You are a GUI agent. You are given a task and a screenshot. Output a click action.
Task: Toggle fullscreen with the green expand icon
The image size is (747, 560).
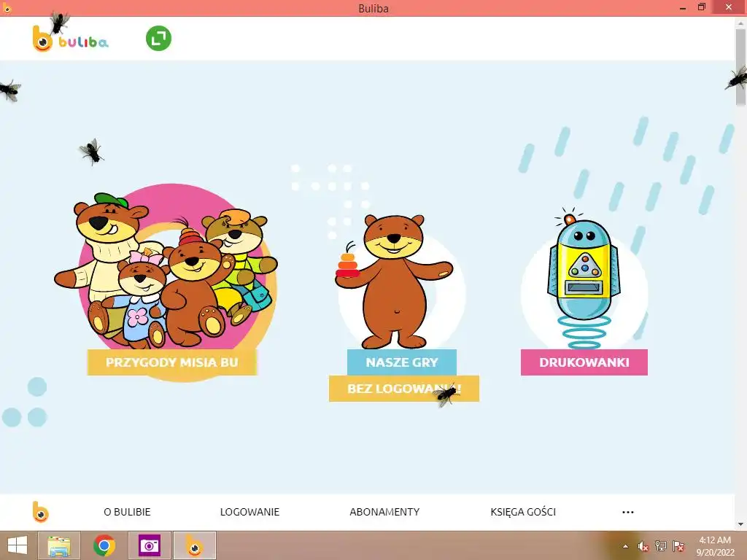click(158, 39)
